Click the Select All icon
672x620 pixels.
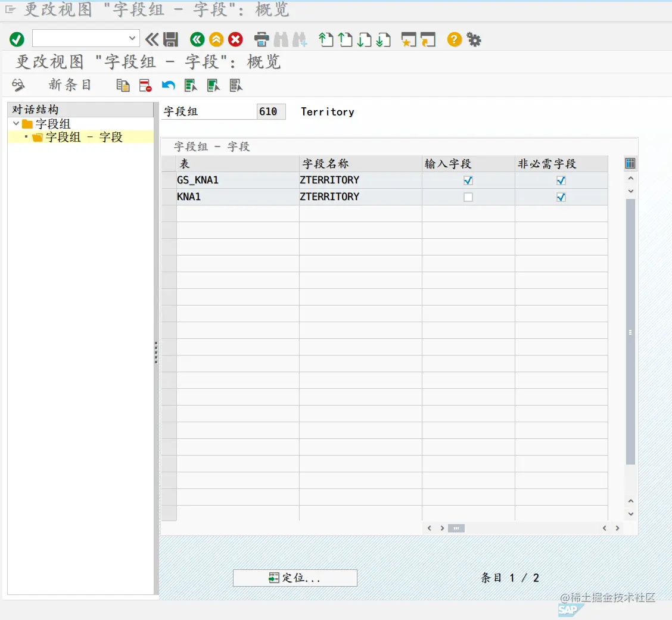click(191, 85)
